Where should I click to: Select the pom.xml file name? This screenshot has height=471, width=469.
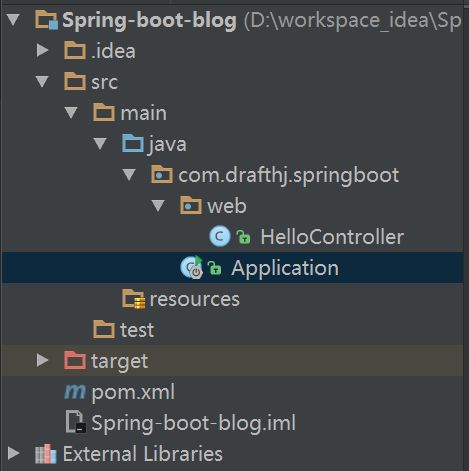click(x=133, y=393)
